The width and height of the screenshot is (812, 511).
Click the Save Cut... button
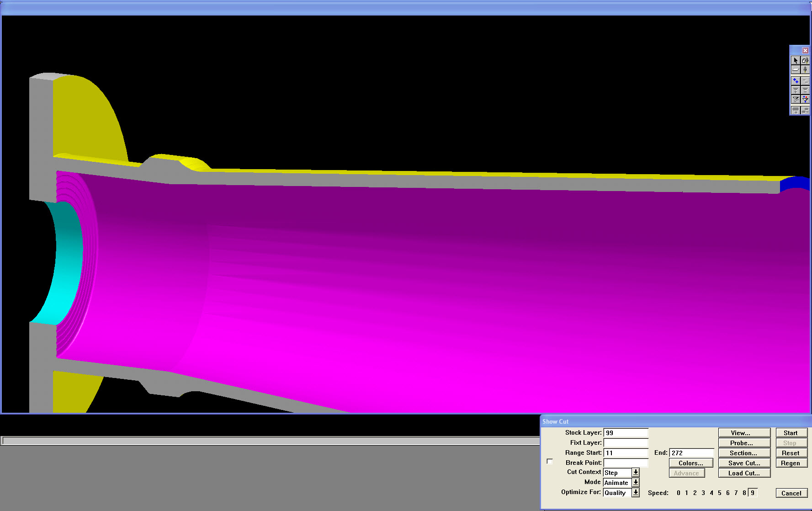point(743,463)
